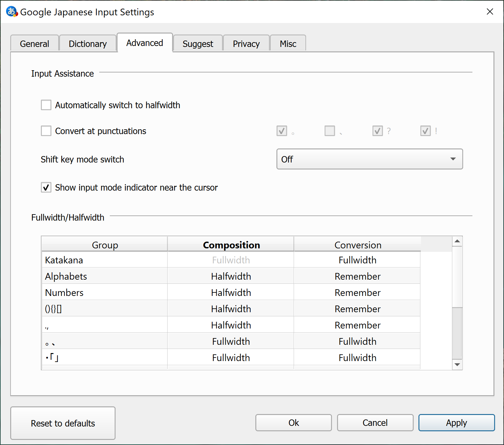Change ., Conversion Remember setting
Viewport: 504px width, 445px height.
[x=357, y=325]
